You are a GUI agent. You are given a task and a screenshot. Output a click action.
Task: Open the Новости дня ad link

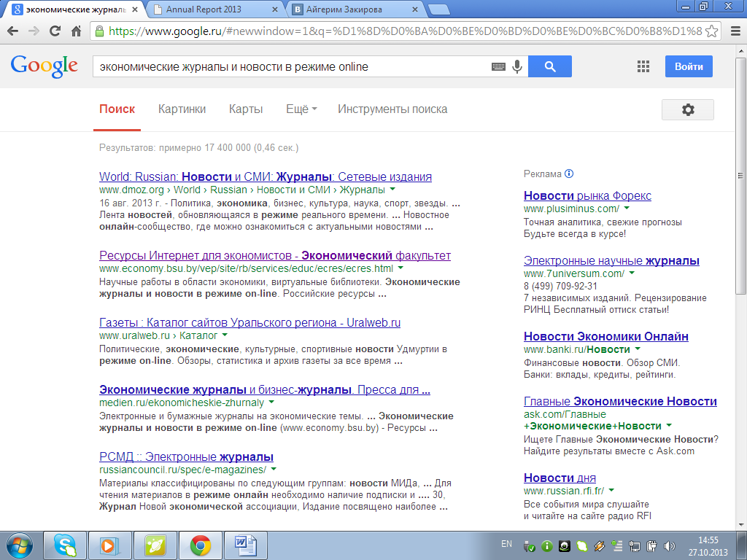coord(560,478)
